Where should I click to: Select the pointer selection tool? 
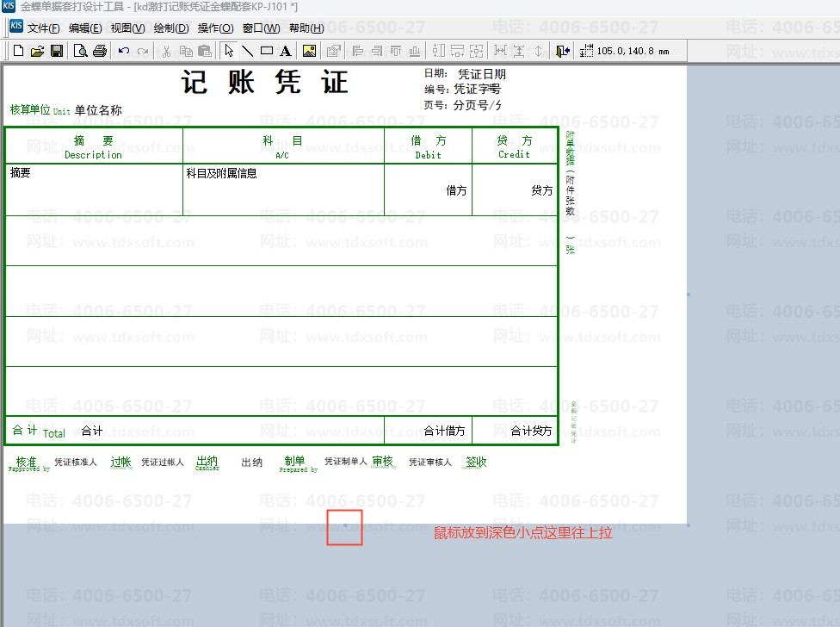228,51
